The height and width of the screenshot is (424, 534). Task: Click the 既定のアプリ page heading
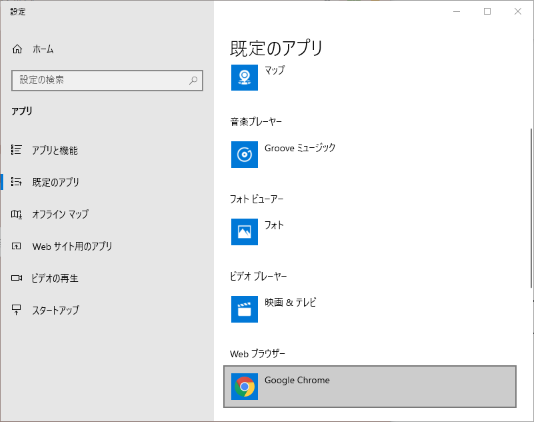(276, 48)
